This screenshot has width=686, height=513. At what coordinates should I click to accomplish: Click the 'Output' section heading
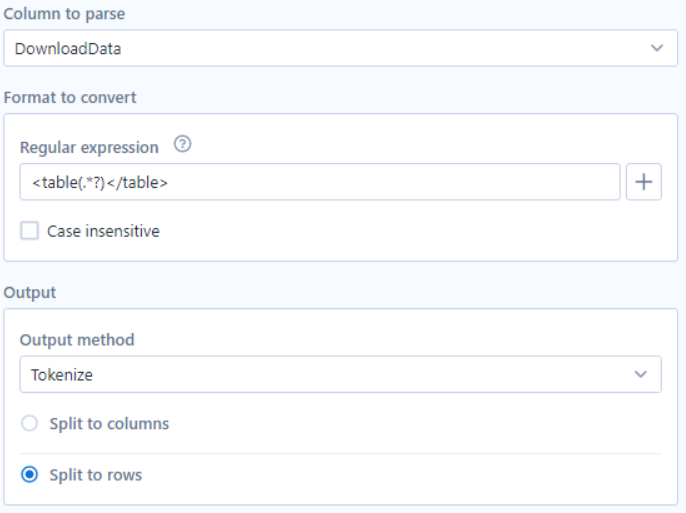coord(30,293)
